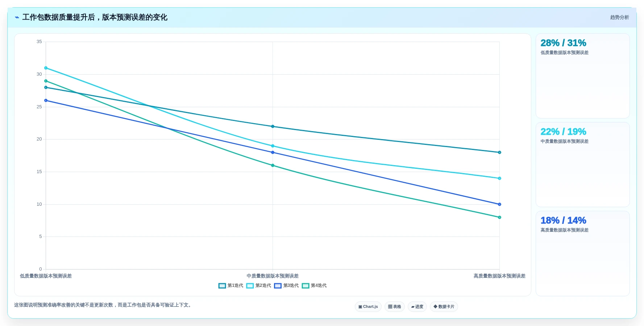Image resolution: width=644 pixels, height=326 pixels.
Task: Click 第4迭代 low-quality point at 29
Action: (46, 81)
